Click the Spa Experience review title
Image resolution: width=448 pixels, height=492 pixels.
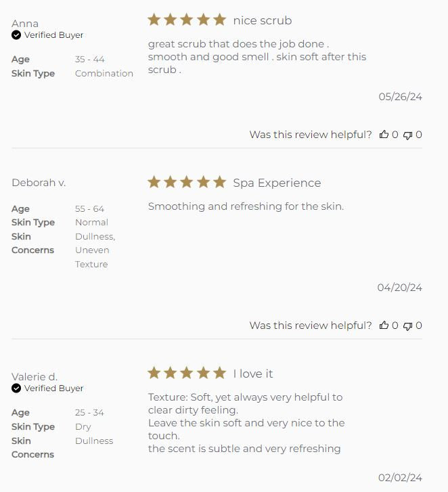coord(277,183)
